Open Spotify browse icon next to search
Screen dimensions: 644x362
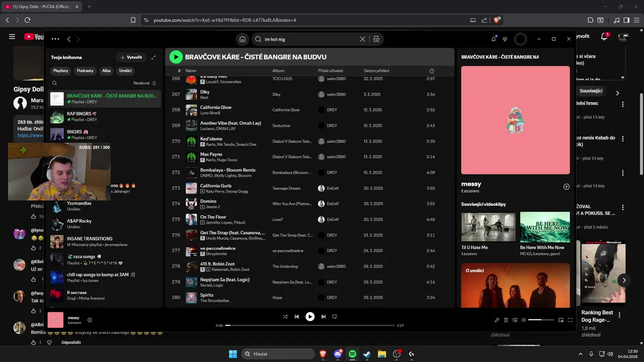pyautogui.click(x=376, y=39)
